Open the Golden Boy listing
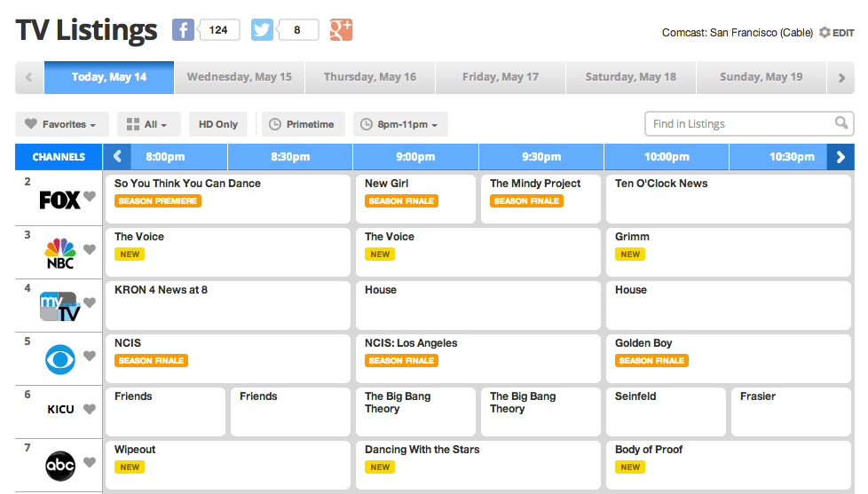This screenshot has height=494, width=868. (x=729, y=358)
